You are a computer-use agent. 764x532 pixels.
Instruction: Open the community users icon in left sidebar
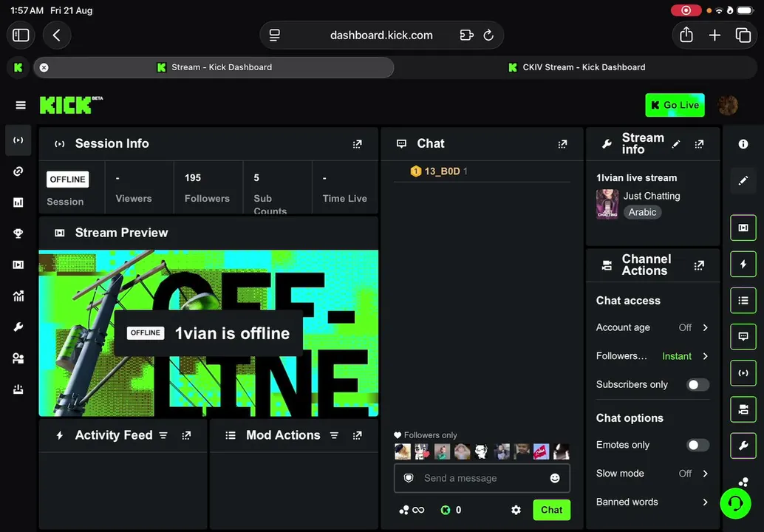tap(18, 358)
